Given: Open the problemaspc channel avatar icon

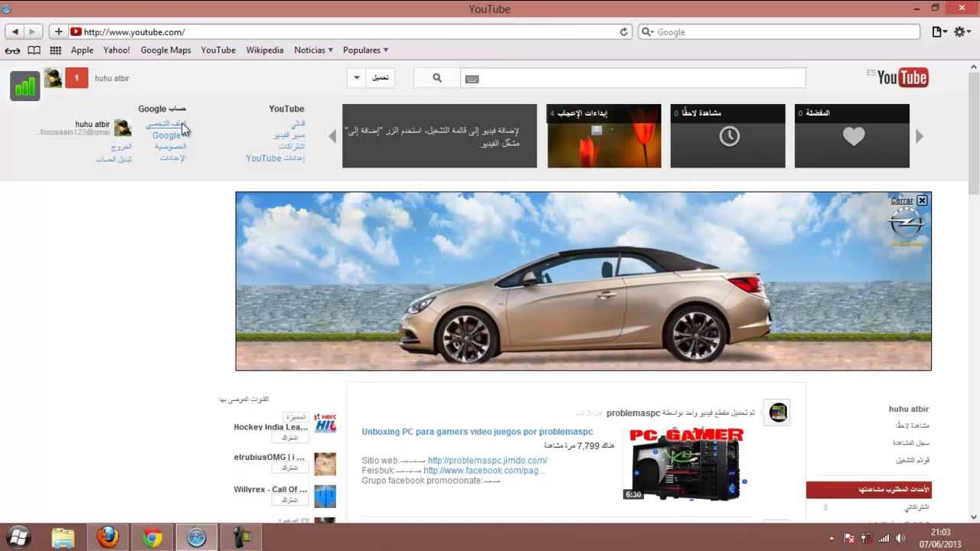Looking at the screenshot, I should (x=778, y=412).
